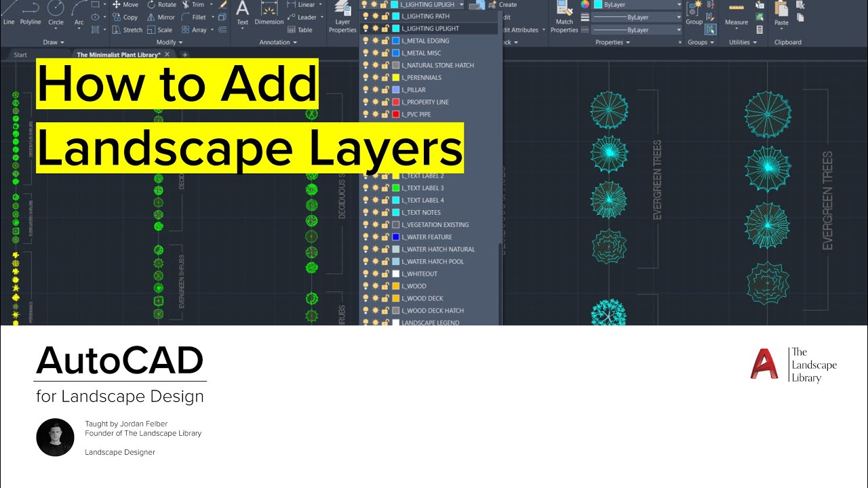The height and width of the screenshot is (488, 868).
Task: Open Match Properties tool
Action: coord(564,17)
